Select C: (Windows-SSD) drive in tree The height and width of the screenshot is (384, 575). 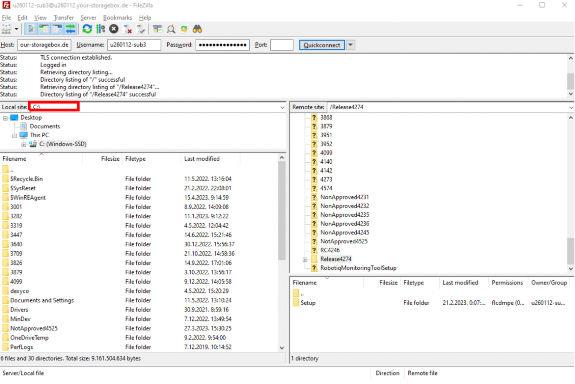click(x=63, y=144)
